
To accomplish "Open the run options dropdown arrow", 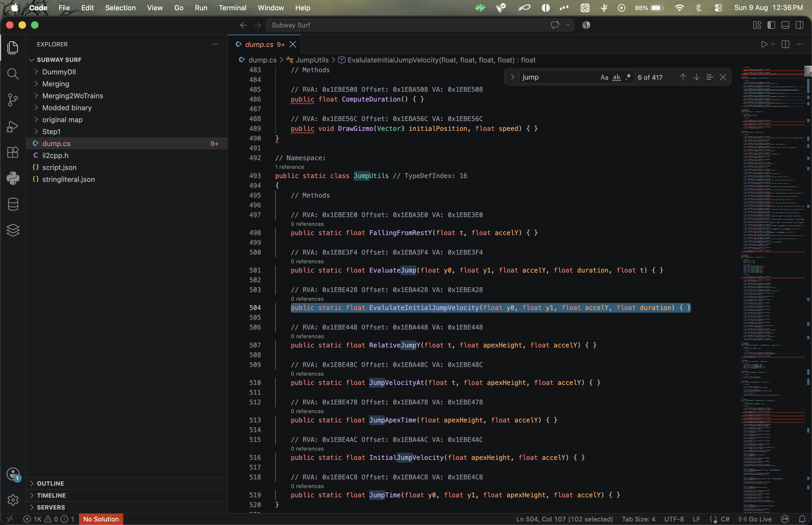I will tap(773, 44).
